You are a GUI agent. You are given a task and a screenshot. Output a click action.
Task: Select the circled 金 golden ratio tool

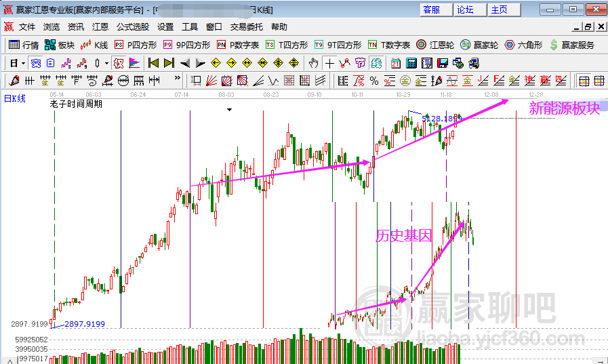tap(405, 81)
